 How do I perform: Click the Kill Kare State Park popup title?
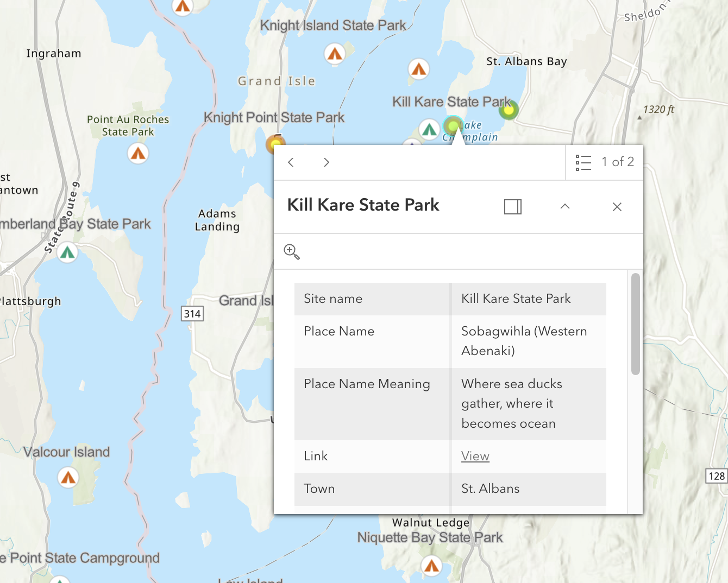click(363, 205)
